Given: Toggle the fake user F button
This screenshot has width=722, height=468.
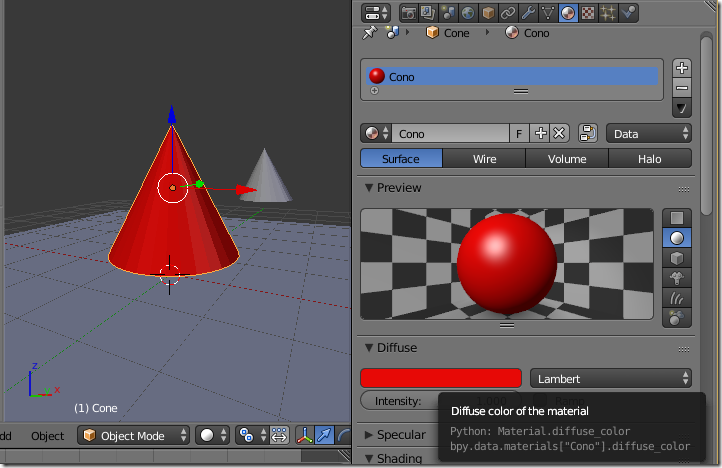Looking at the screenshot, I should coord(519,134).
